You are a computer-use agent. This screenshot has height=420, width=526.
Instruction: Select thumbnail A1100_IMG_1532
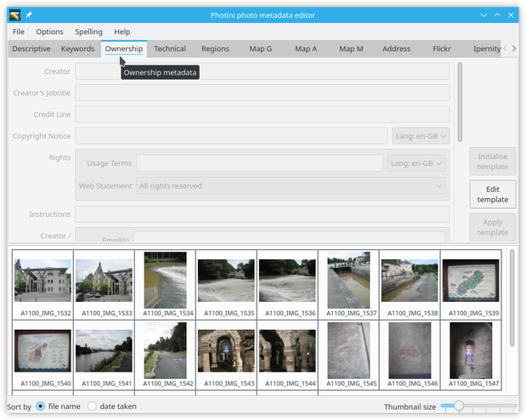(x=42, y=284)
